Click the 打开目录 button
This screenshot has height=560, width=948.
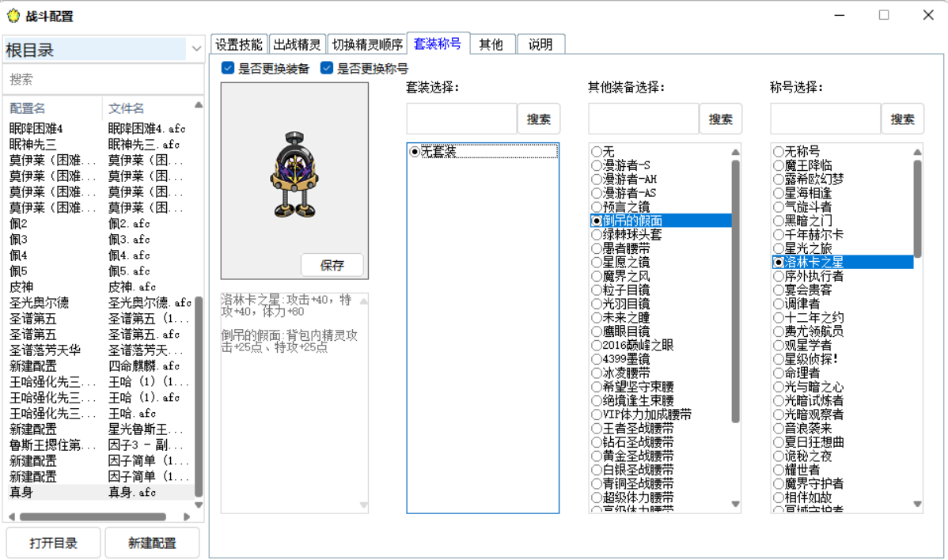click(x=53, y=543)
